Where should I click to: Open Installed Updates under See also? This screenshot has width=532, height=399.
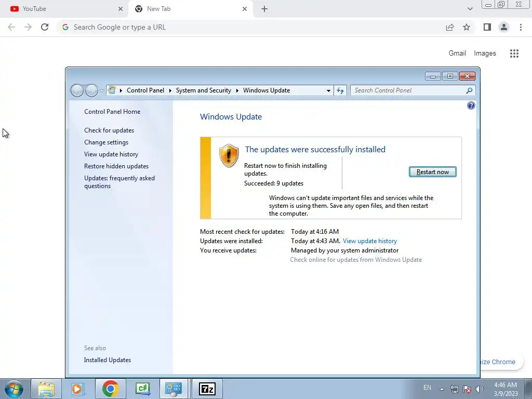(108, 360)
